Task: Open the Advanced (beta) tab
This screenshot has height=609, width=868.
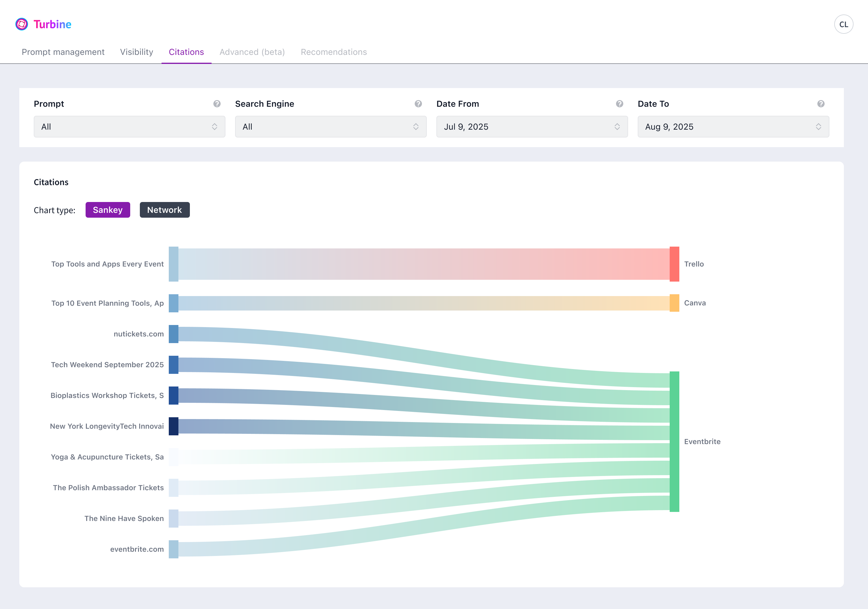Action: pos(252,52)
